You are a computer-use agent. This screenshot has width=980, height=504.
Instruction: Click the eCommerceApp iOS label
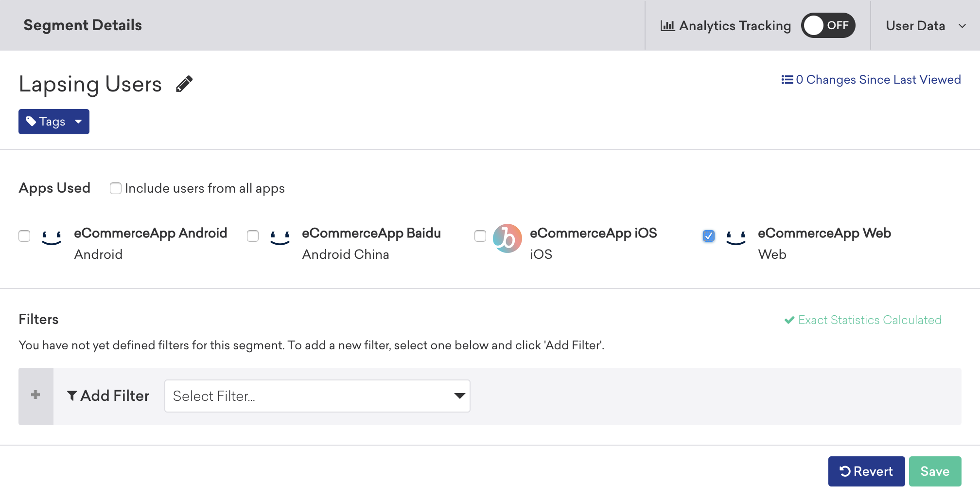(594, 233)
